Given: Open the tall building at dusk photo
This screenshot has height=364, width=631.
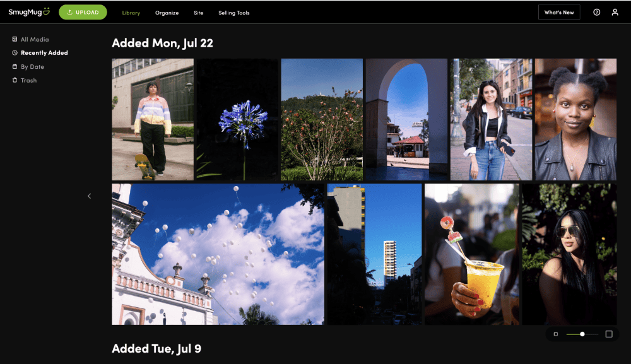Looking at the screenshot, I should click(x=375, y=254).
